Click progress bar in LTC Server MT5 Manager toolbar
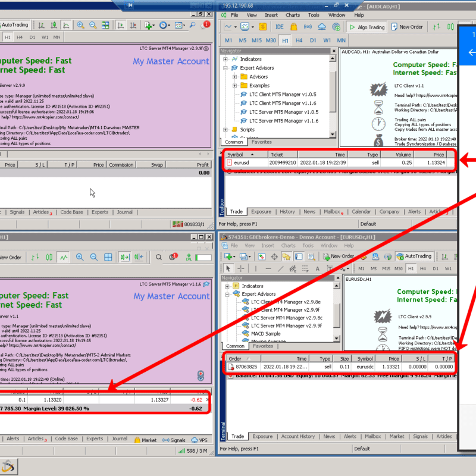The width and height of the screenshot is (476, 476). click(203, 258)
